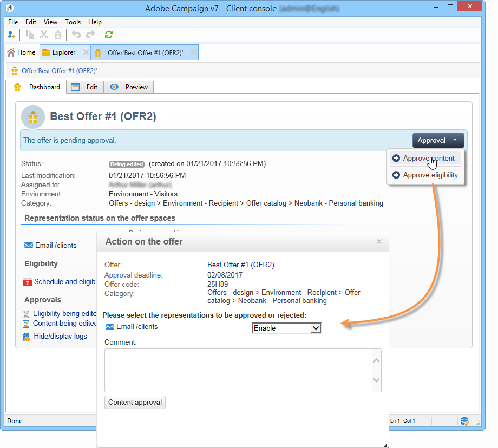Open the File menu
Screen dimensions: 498x448
[x=13, y=22]
